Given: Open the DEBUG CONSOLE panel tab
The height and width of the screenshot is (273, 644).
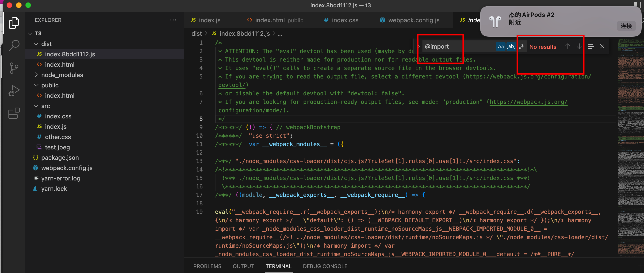Looking at the screenshot, I should 325,266.
